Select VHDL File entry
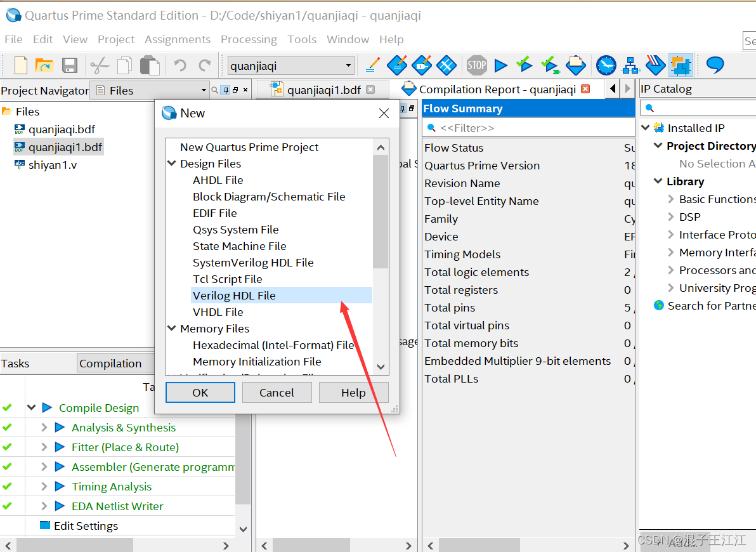The width and height of the screenshot is (756, 552). (x=218, y=312)
